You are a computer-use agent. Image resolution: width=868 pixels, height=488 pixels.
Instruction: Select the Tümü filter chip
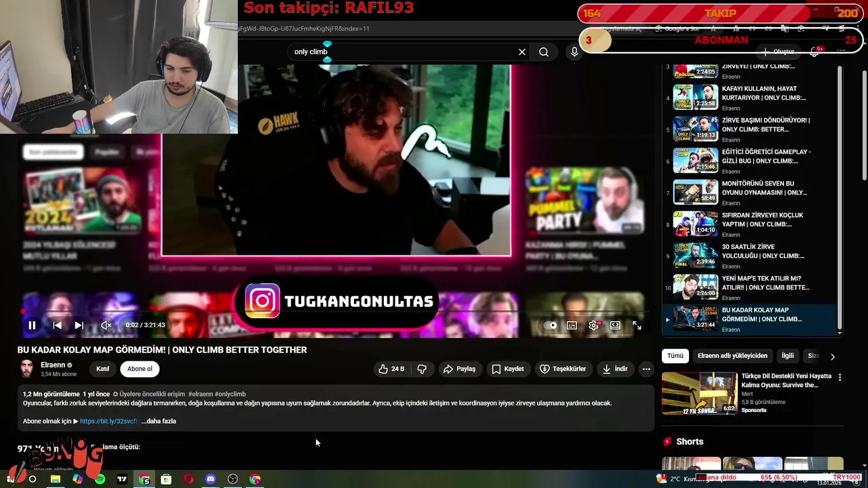click(675, 356)
